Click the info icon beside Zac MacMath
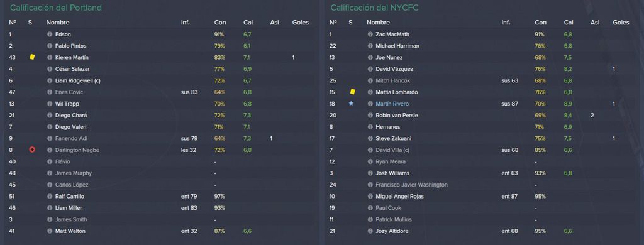This screenshot has width=644, height=245. pyautogui.click(x=370, y=35)
